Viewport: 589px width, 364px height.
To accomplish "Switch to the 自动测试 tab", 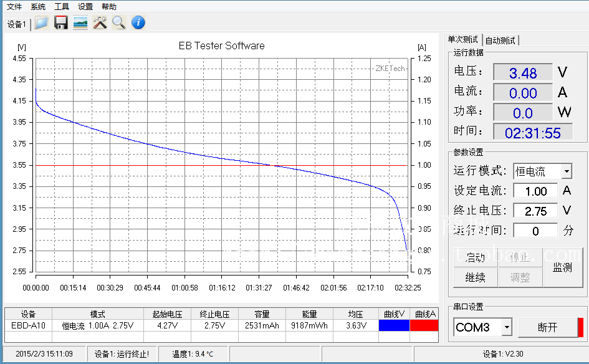I will (500, 40).
